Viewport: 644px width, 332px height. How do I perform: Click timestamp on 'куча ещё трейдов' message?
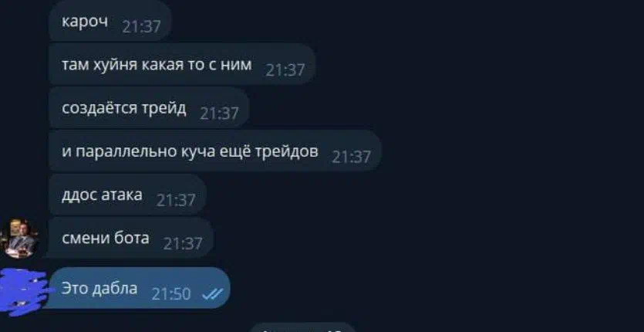click(351, 158)
